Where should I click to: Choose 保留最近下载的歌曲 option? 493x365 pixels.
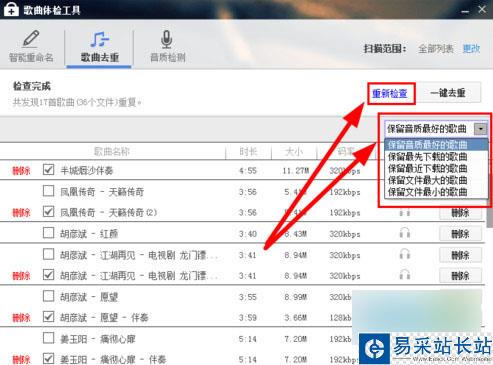click(x=436, y=168)
